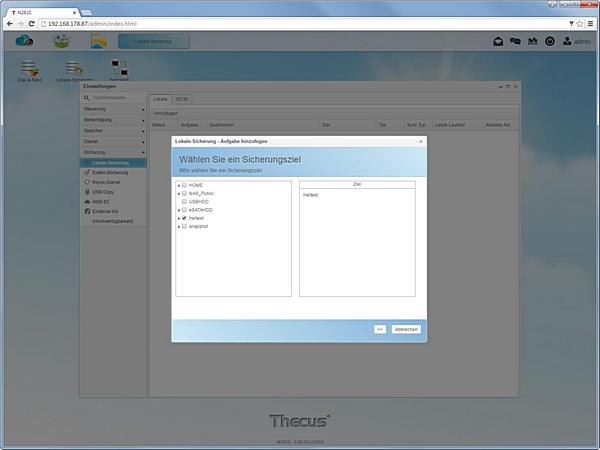Open the Chrome menu icon
Screen dimensions: 600x450
coord(591,24)
